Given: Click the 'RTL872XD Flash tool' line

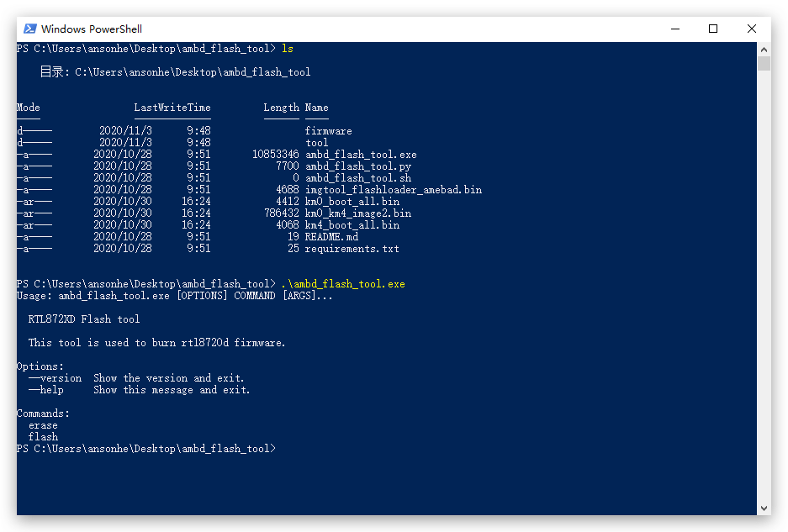Looking at the screenshot, I should (x=84, y=319).
